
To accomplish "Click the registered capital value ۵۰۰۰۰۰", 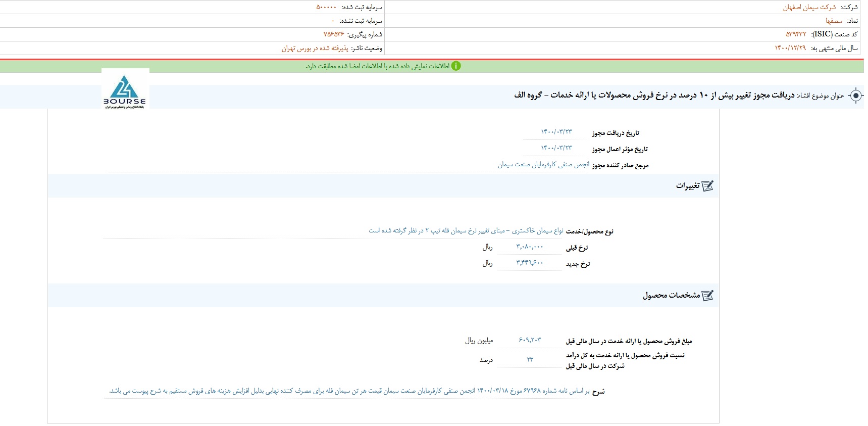I will coord(326,7).
